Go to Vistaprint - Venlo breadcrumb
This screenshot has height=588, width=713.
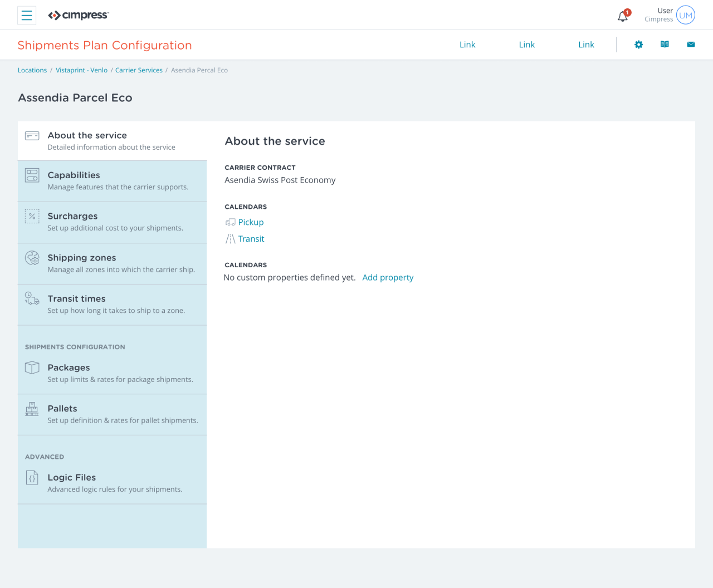point(81,70)
